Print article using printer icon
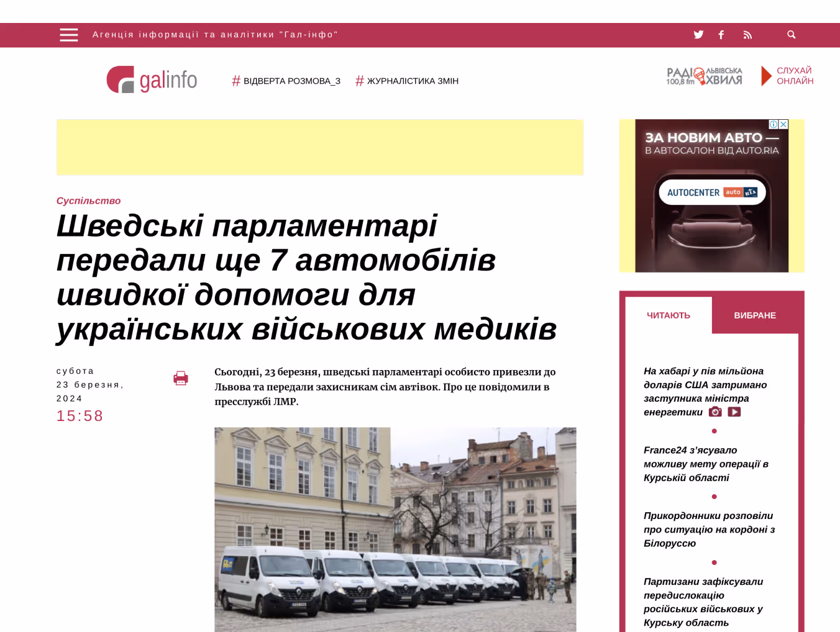Screen dimensions: 840x632 (181, 378)
